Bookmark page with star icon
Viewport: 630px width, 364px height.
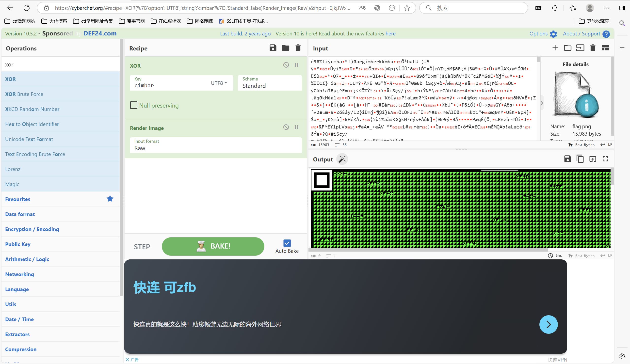coord(407,8)
